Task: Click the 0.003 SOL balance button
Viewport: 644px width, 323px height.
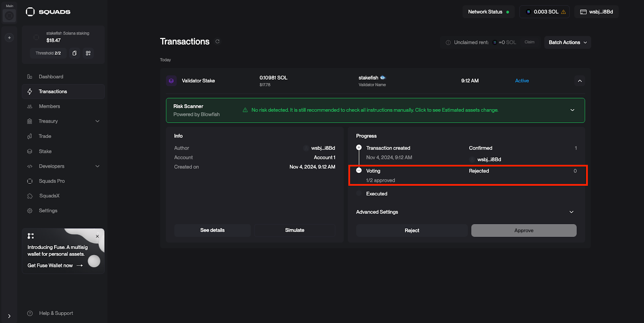Action: 544,12
